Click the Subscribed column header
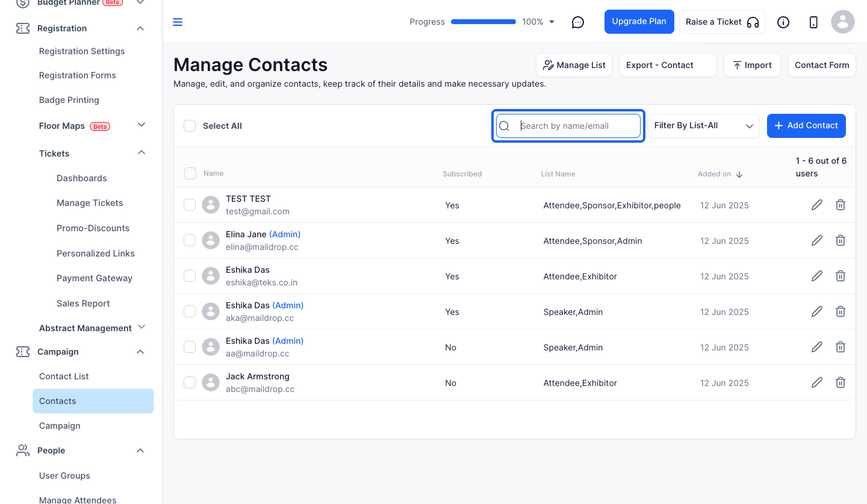867x504 pixels. point(462,174)
